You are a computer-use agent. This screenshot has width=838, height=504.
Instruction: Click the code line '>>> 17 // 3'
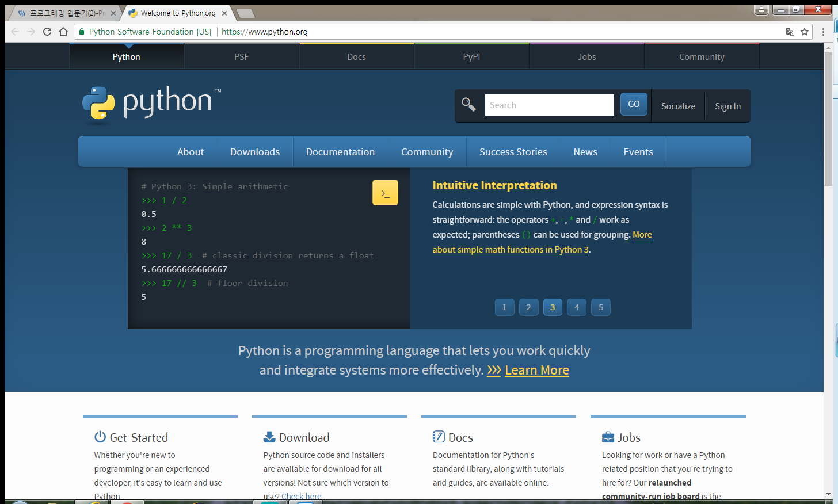point(169,283)
